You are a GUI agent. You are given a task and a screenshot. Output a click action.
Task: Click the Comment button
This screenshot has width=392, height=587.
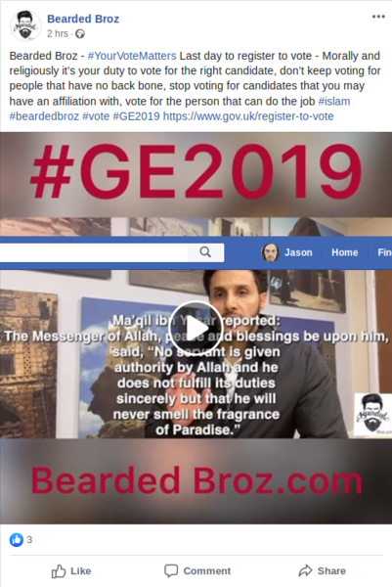coord(197,571)
